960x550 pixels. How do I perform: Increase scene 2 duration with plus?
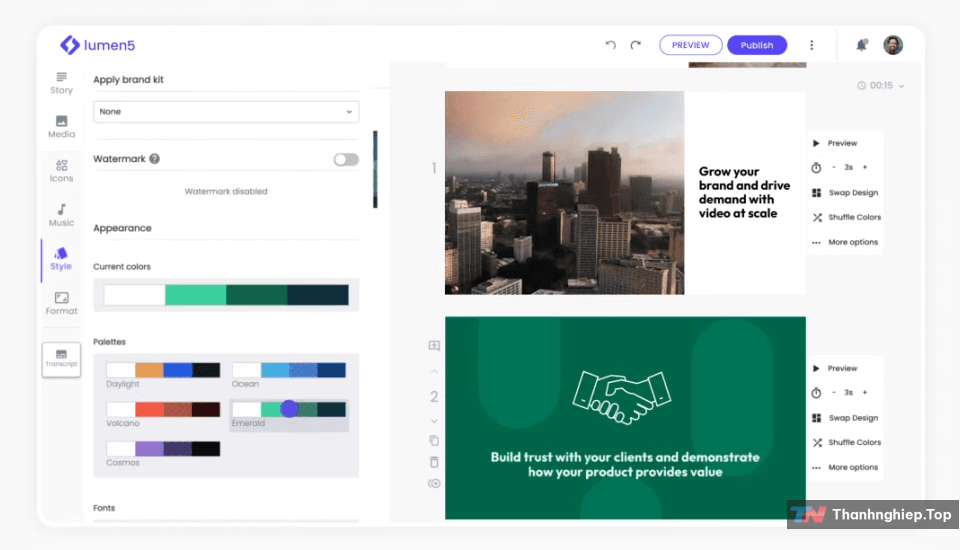(865, 393)
